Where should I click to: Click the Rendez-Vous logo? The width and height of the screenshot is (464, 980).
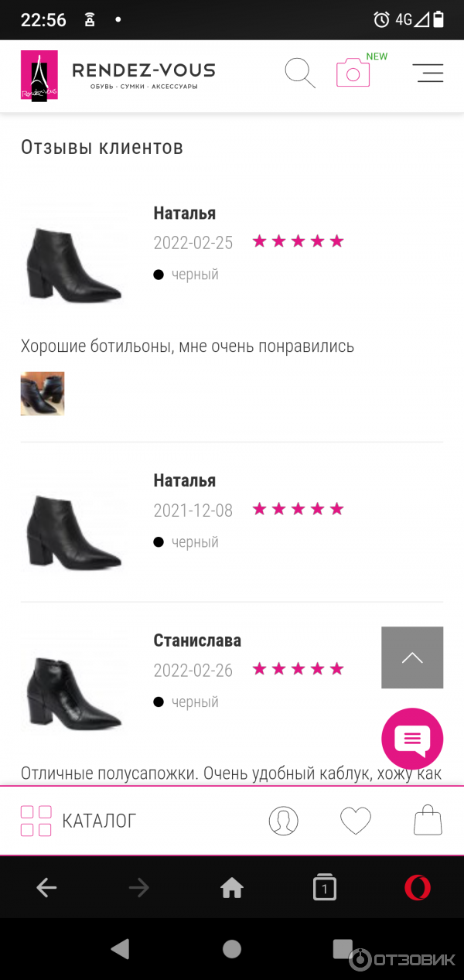coord(118,75)
